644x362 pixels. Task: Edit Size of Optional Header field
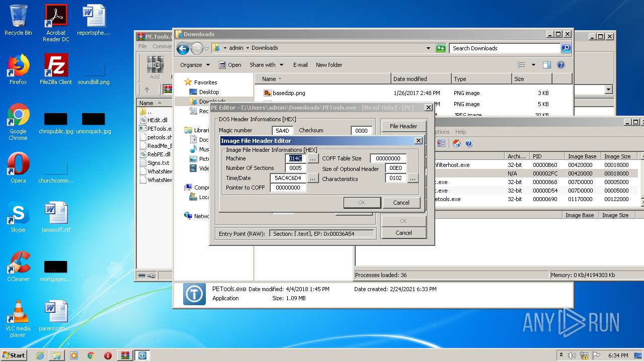[x=395, y=168]
